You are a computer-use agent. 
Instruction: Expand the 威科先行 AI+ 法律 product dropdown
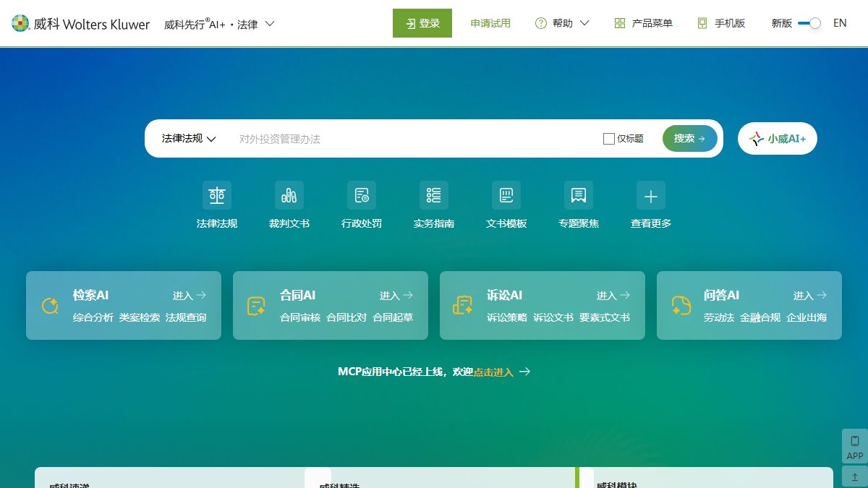[219, 24]
